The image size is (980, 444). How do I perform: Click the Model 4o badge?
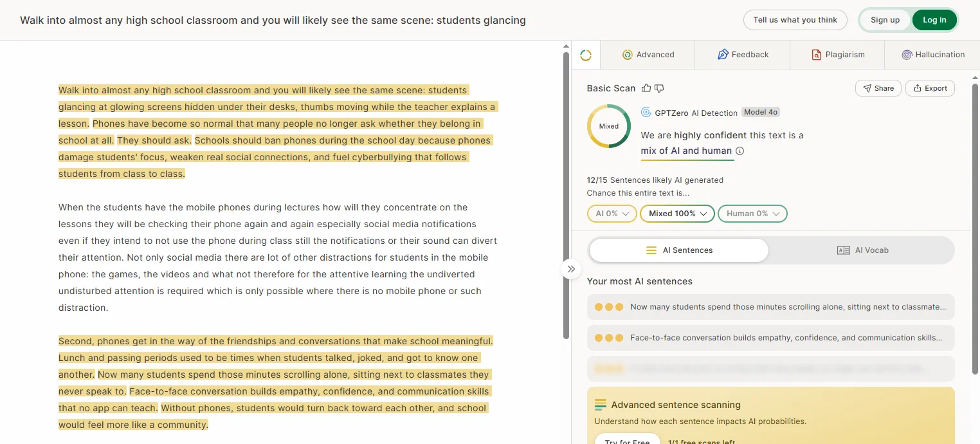coord(761,112)
